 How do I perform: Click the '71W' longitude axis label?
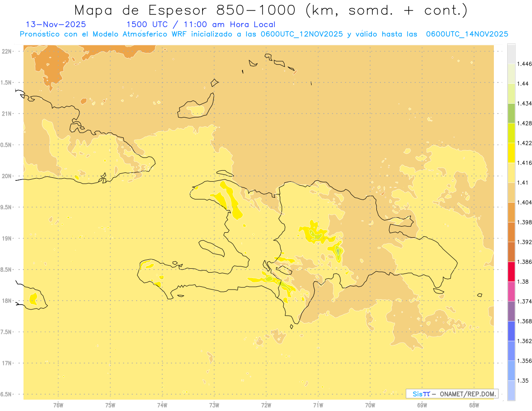[318, 405]
